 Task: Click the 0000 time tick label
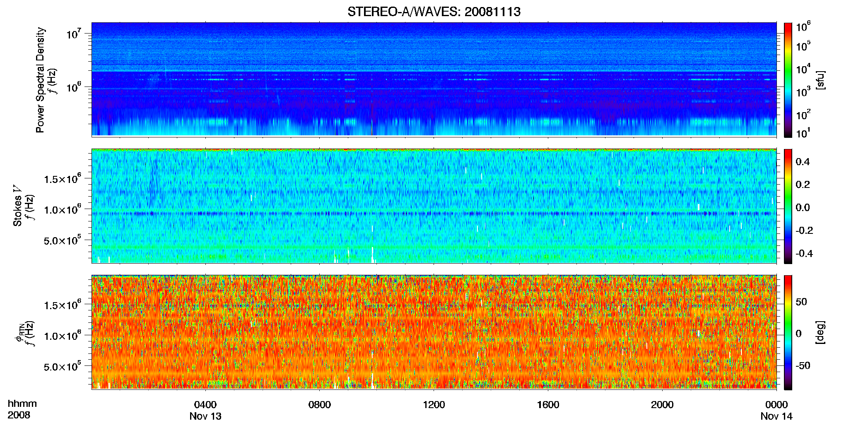(776, 404)
